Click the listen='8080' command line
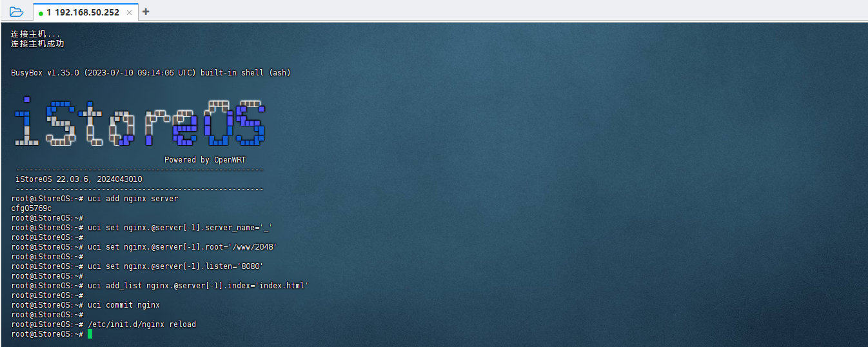Screen dimensions: 868x347 click(x=175, y=266)
